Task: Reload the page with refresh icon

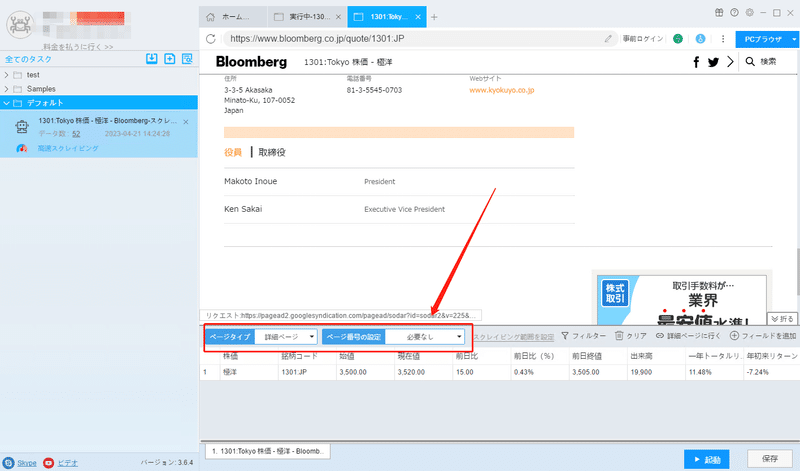Action: 211,39
